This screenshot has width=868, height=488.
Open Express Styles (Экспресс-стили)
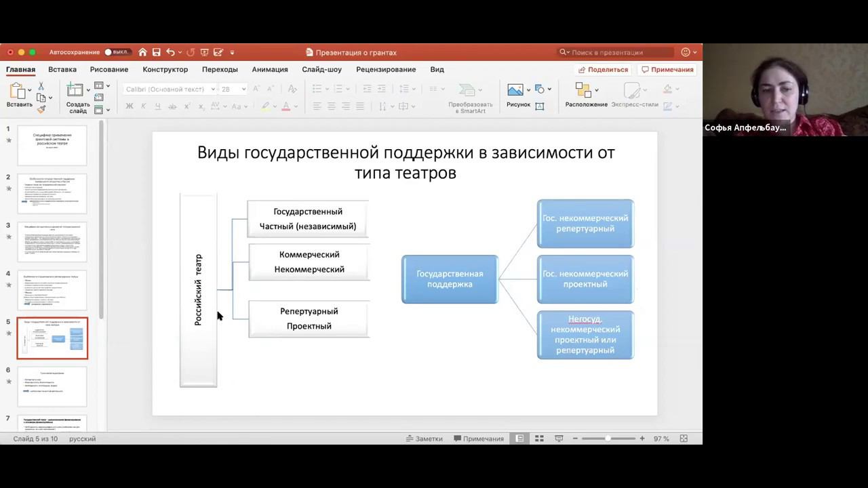[x=632, y=91]
